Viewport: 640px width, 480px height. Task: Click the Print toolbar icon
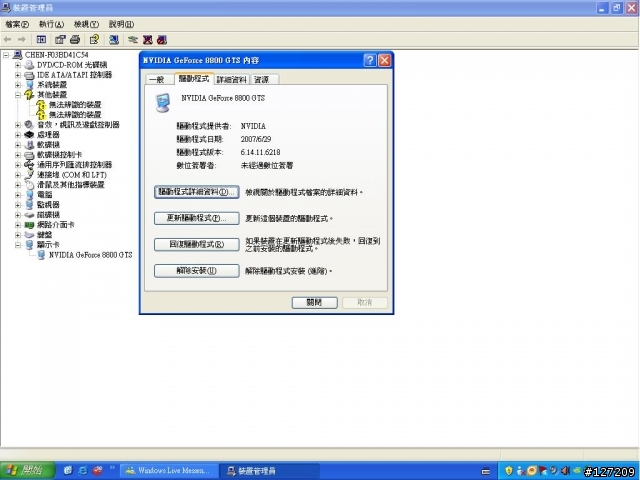click(75, 40)
